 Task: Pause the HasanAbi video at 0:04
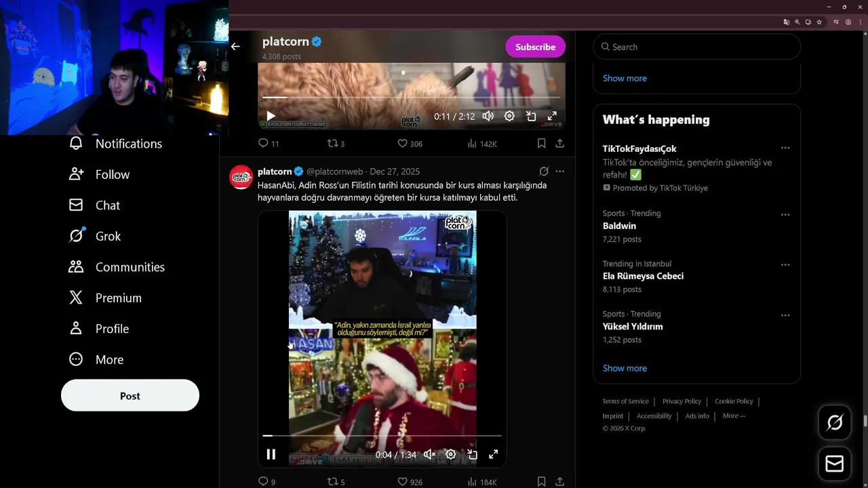tap(271, 454)
